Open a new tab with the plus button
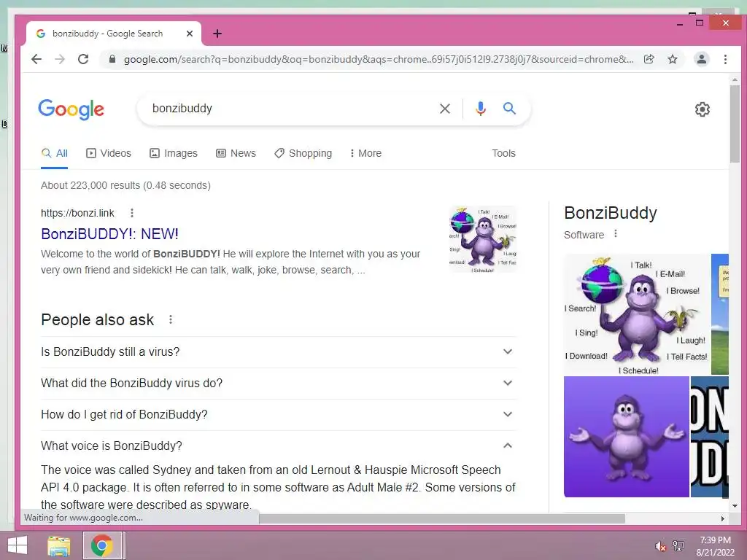 coord(217,34)
